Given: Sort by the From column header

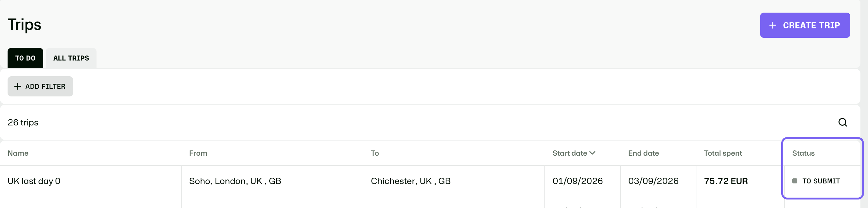Looking at the screenshot, I should point(198,153).
